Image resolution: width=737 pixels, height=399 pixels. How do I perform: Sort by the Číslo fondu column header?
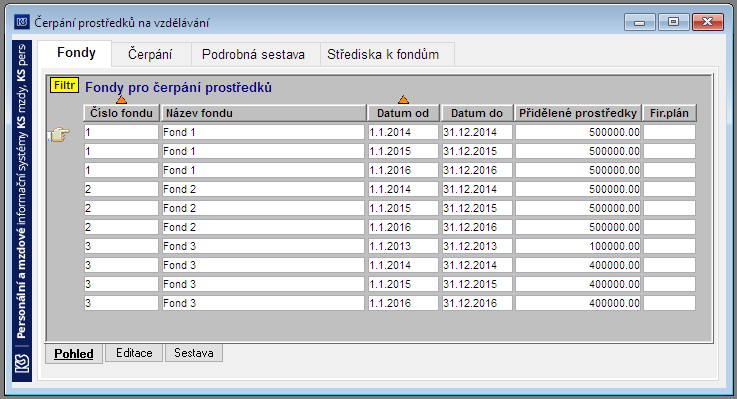coord(121,113)
